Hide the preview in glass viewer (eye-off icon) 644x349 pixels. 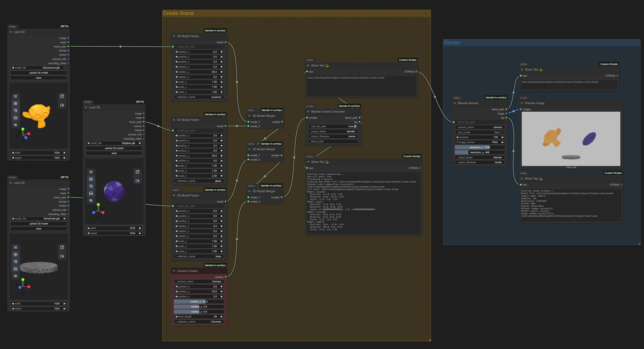click(x=91, y=200)
